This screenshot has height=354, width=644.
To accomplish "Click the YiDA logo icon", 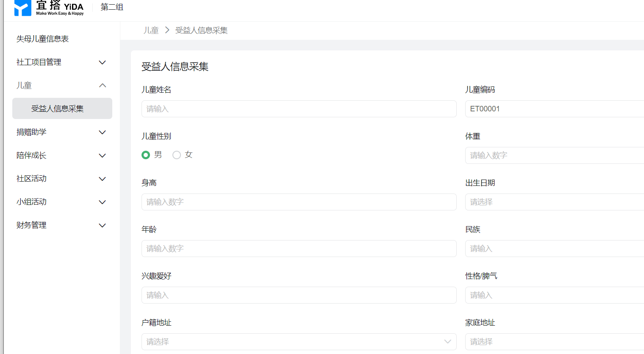I will pyautogui.click(x=22, y=8).
